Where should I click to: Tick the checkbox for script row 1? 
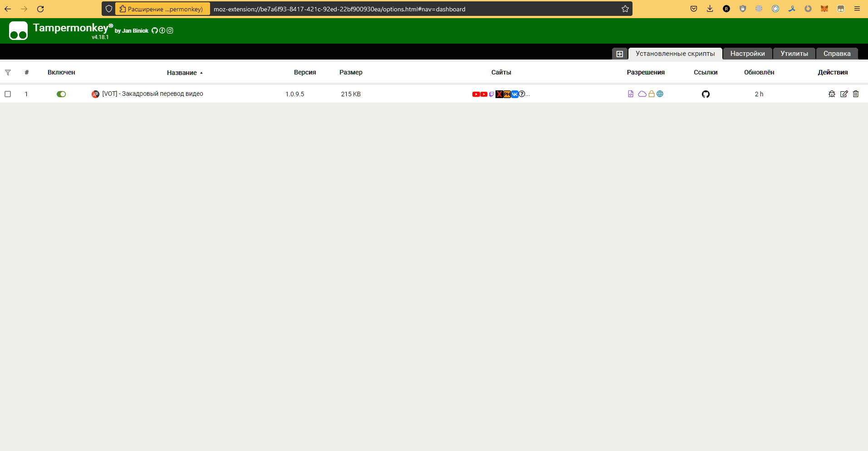coord(8,94)
